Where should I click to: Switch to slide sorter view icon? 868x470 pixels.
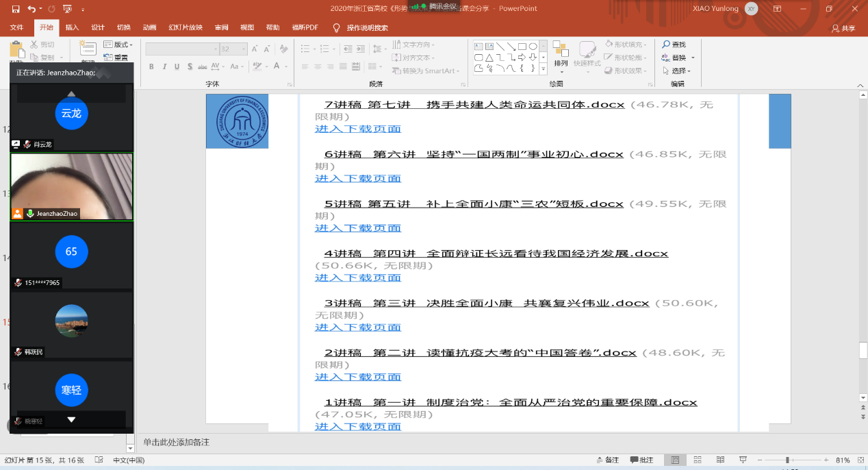point(698,460)
